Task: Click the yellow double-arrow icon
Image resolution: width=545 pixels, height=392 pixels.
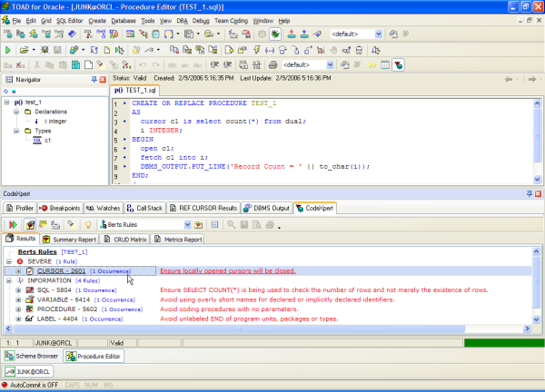Action: coord(372,65)
